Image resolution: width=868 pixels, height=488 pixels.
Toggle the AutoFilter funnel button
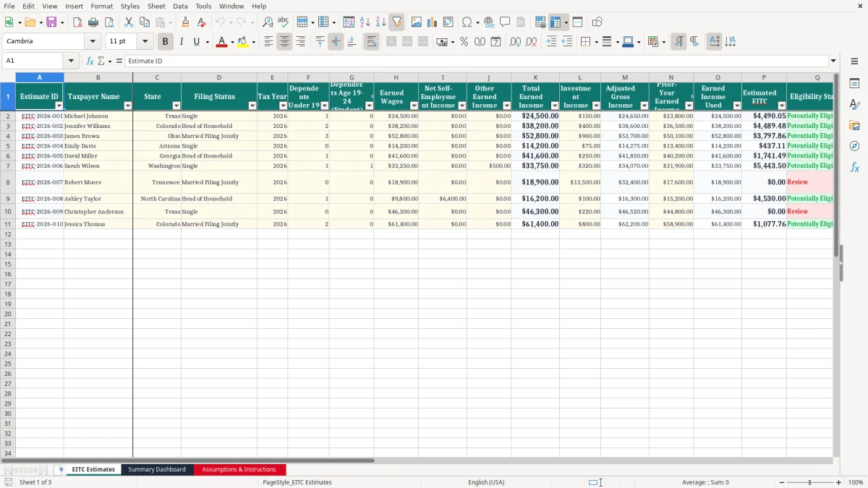[397, 22]
